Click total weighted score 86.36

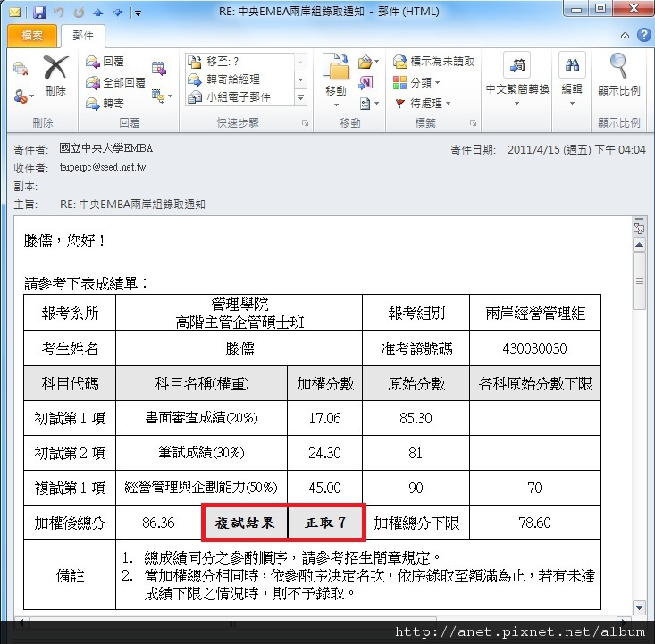[x=158, y=523]
